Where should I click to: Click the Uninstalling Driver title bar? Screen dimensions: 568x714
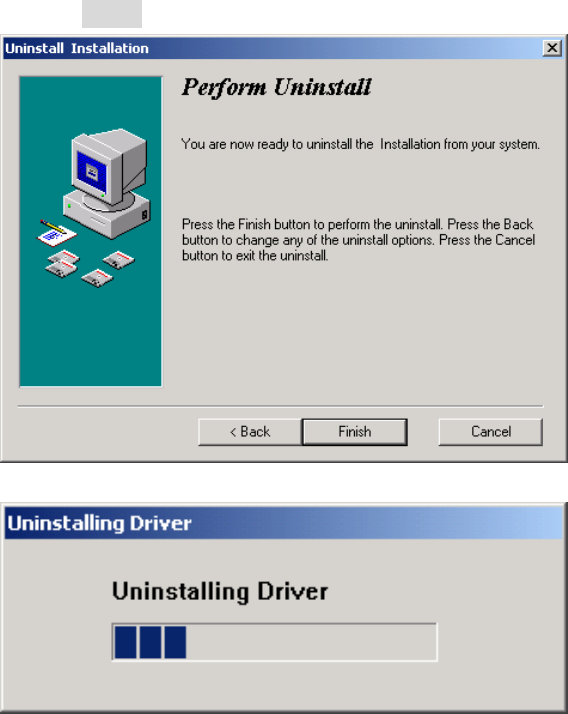click(x=283, y=523)
